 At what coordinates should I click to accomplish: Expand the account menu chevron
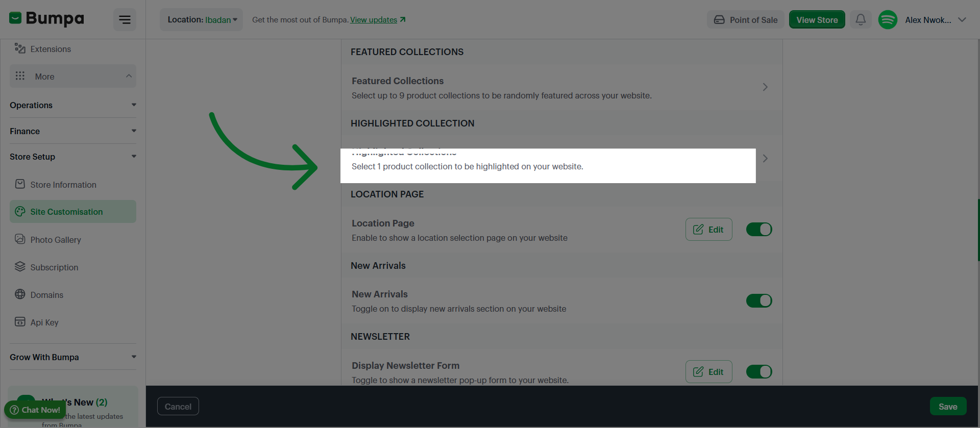click(962, 20)
